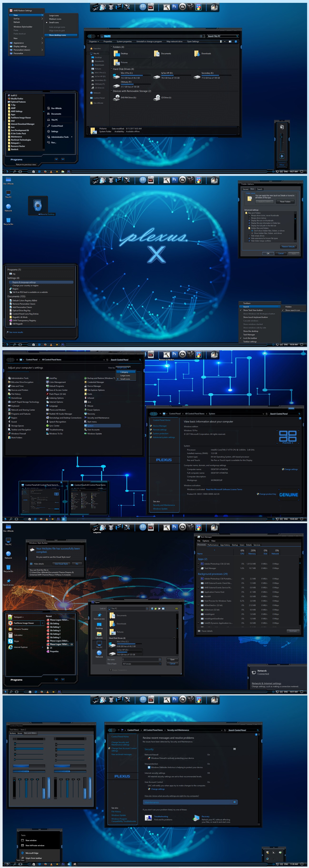Click the mute speaker icon in volume flyout
309x868 pixels.
(282, 156)
